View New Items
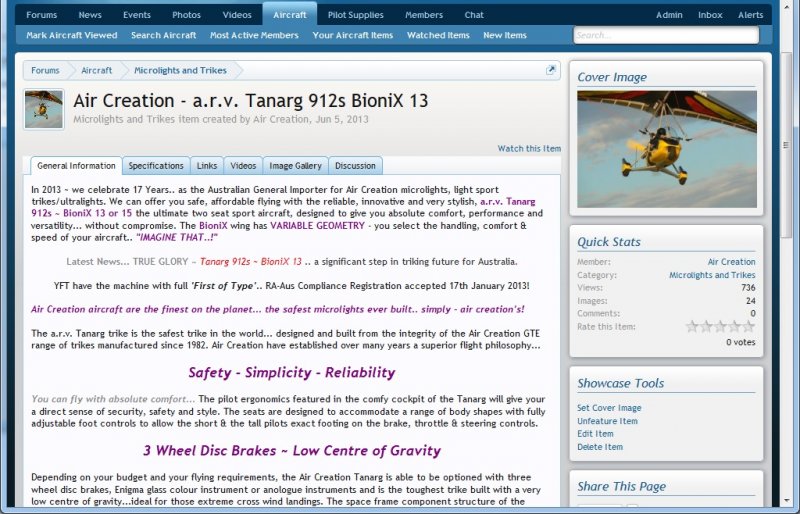800x514 pixels. (x=505, y=35)
